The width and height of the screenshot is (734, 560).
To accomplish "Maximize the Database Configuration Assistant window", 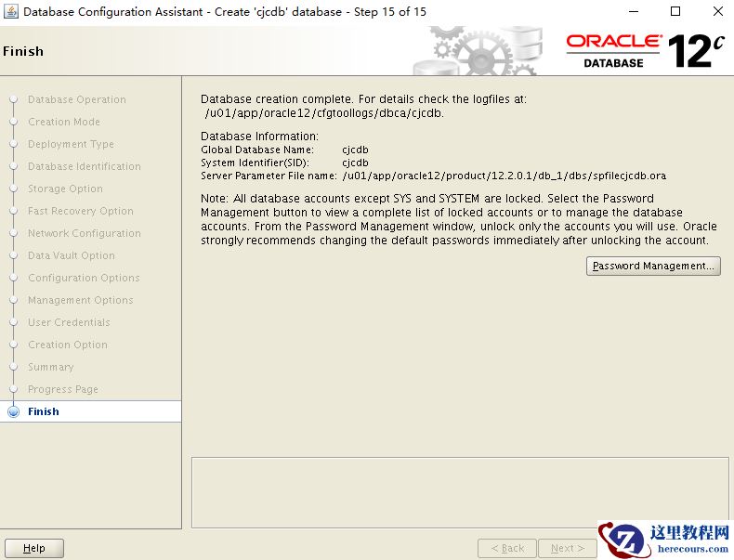I will point(675,12).
